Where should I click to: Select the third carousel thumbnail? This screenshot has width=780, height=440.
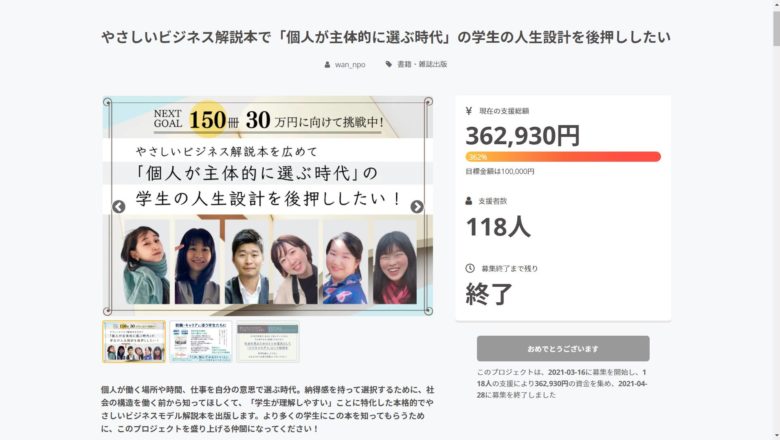pyautogui.click(x=268, y=342)
